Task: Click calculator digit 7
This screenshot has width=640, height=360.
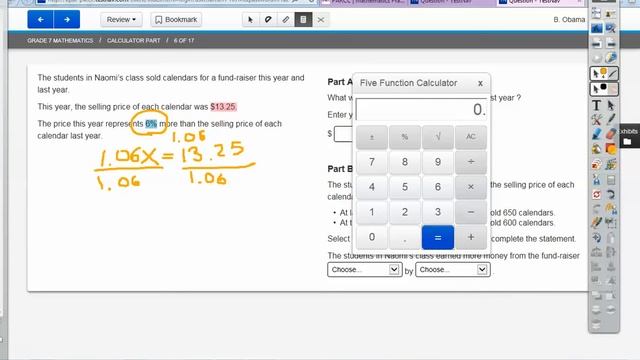Action: click(371, 162)
